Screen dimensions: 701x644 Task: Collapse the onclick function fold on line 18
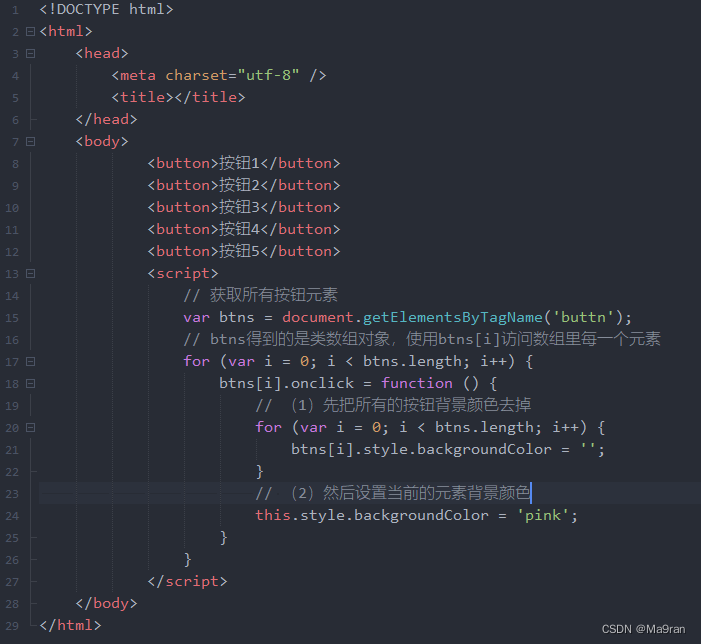[x=30, y=383]
